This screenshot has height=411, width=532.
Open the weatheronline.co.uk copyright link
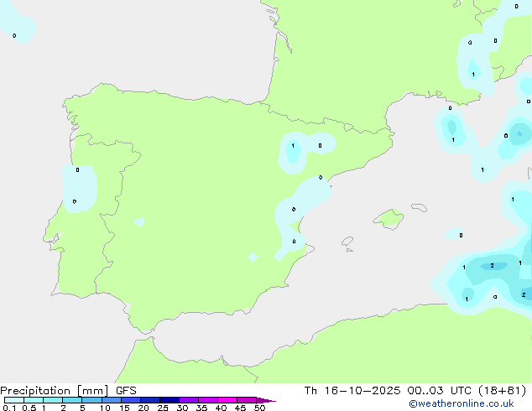pyautogui.click(x=462, y=403)
